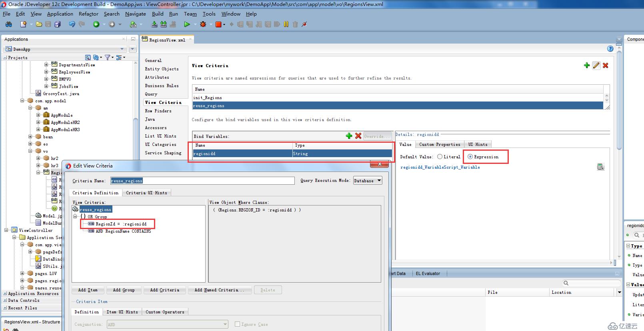The height and width of the screenshot is (331, 644).
Task: Click the New gallery toolbar icon
Action: (x=23, y=24)
